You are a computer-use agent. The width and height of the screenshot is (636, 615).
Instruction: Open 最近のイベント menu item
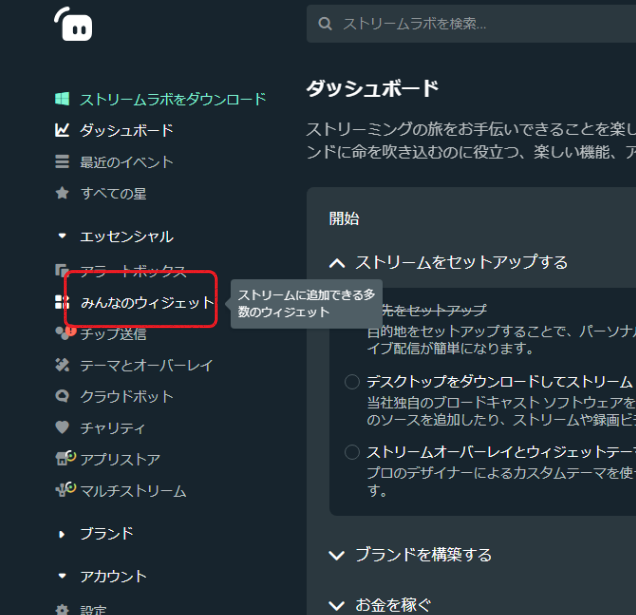point(127,162)
